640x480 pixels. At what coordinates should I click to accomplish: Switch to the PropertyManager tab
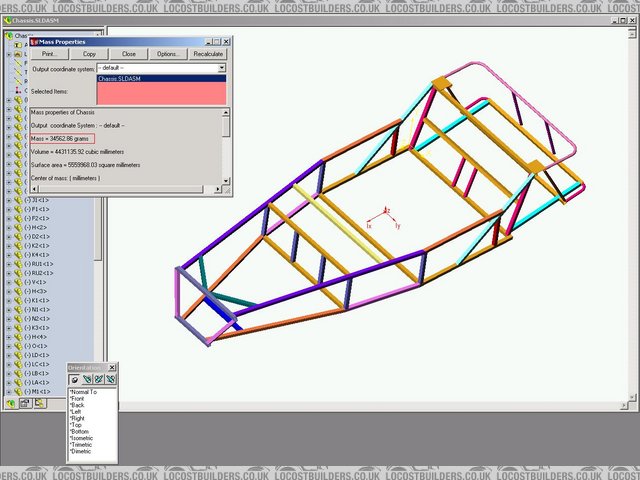click(x=26, y=403)
